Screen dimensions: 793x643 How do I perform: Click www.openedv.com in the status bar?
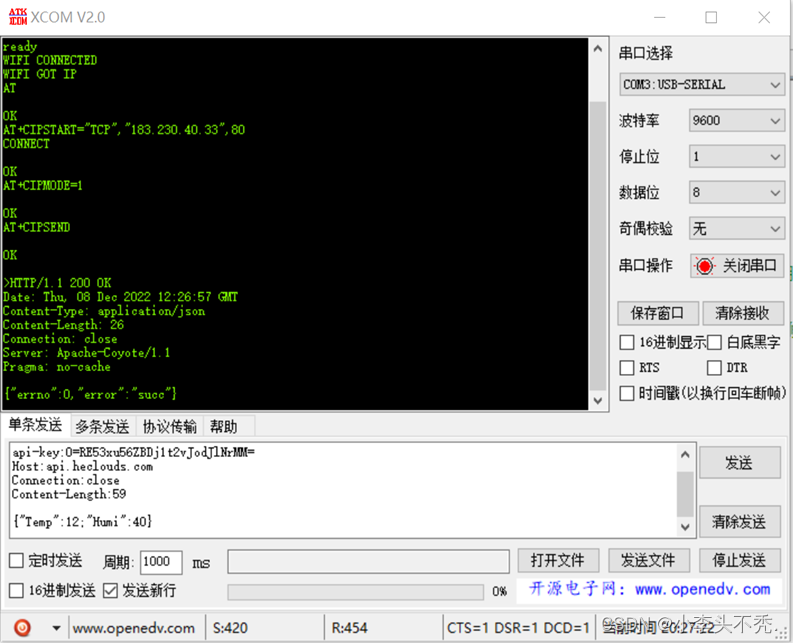coord(134,628)
